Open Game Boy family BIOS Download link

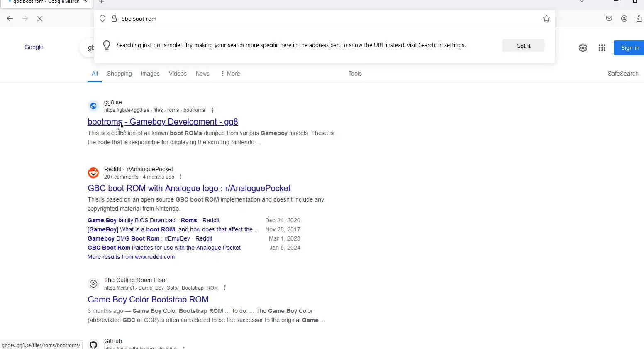154,220
